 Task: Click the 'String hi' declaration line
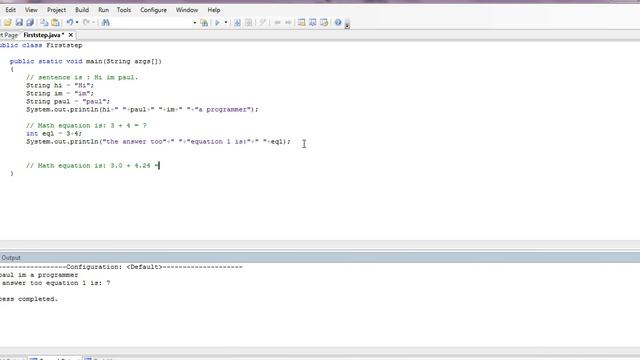pyautogui.click(x=60, y=85)
